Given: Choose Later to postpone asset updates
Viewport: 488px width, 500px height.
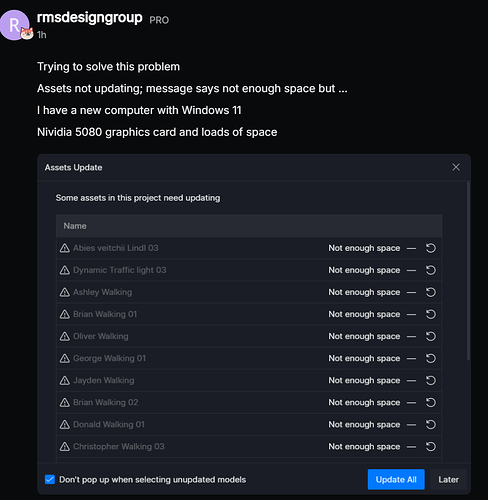Looking at the screenshot, I should (448, 479).
